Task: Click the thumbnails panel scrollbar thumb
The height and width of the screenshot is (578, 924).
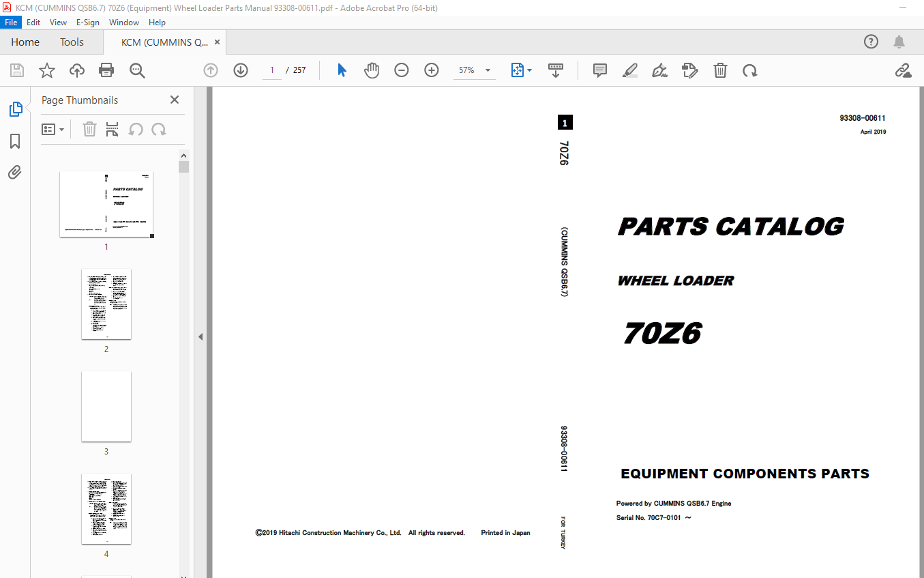Action: click(183, 167)
